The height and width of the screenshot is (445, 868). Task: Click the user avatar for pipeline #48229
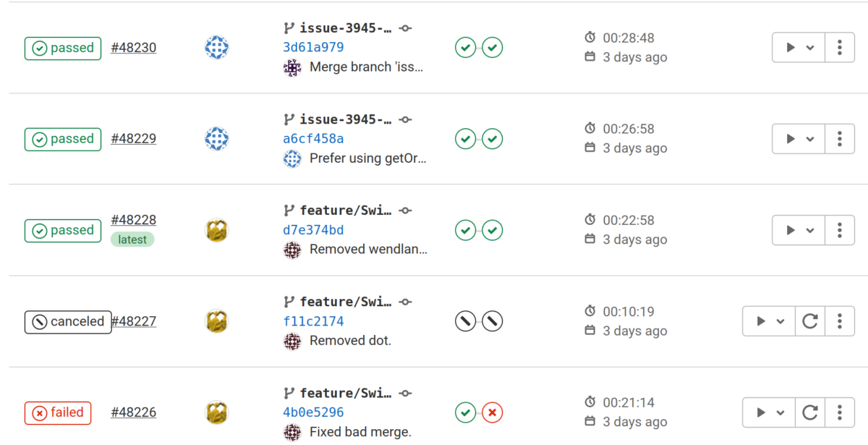217,138
